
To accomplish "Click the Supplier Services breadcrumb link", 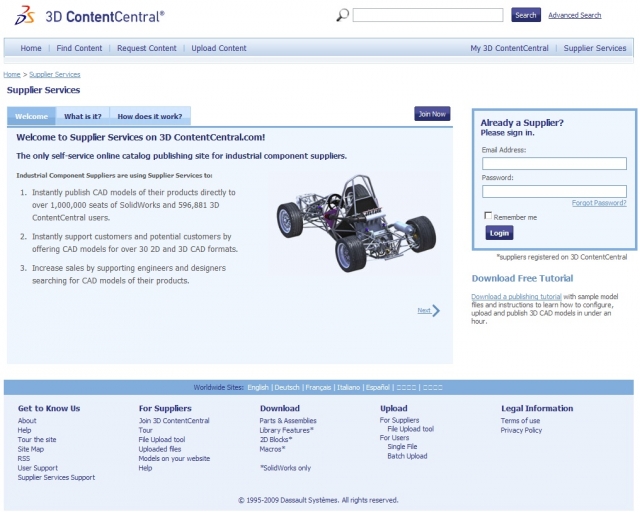I will point(55,74).
